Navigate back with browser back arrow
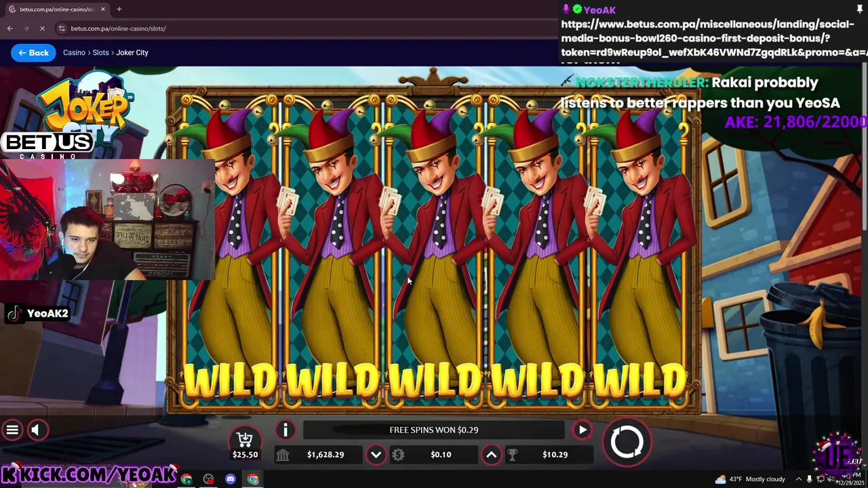This screenshot has width=868, height=488. [9, 28]
